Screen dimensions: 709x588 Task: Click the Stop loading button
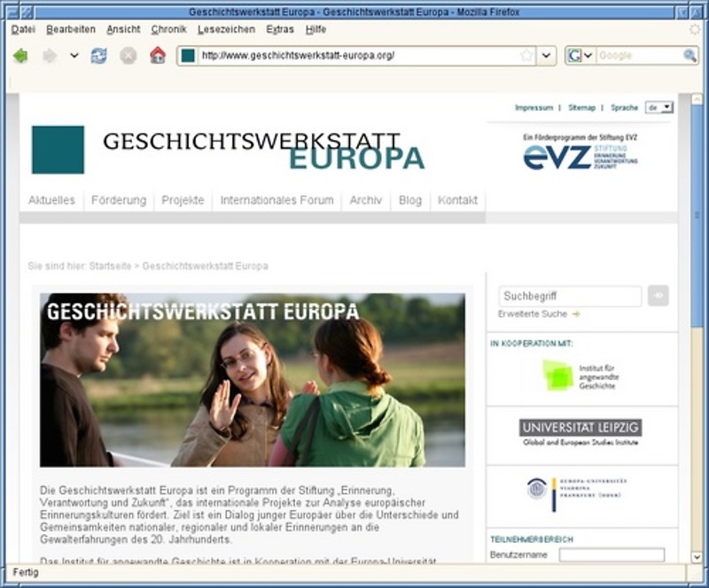(128, 56)
